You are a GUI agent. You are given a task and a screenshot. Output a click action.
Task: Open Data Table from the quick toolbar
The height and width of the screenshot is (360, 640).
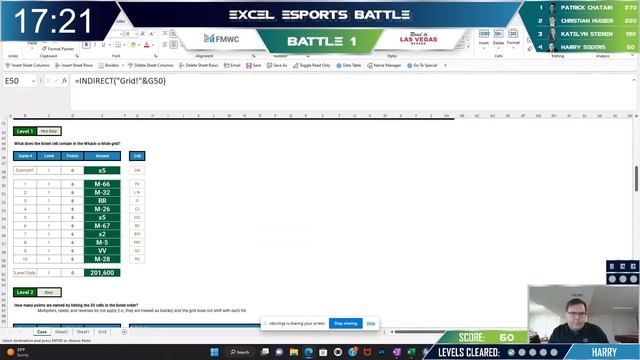point(349,65)
